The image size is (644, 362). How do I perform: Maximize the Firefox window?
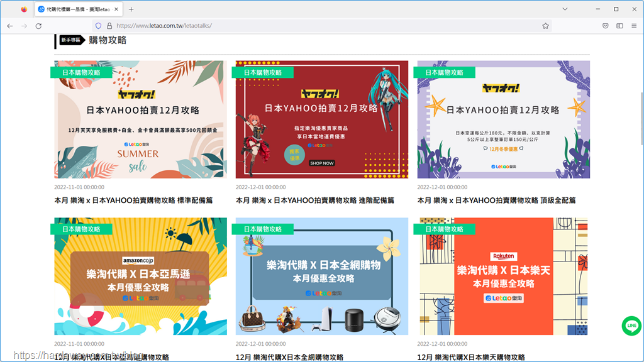pos(616,9)
